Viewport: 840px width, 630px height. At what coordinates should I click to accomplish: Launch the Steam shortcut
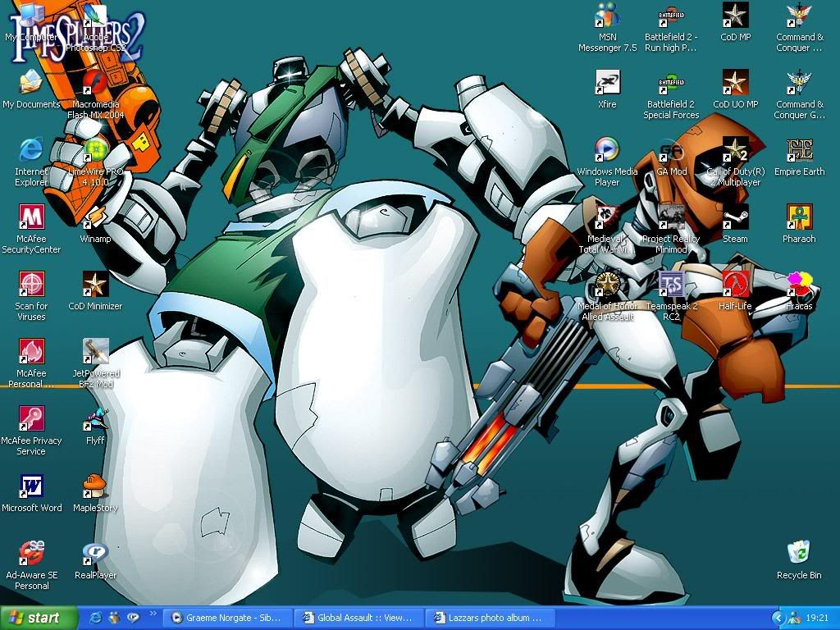click(x=735, y=220)
